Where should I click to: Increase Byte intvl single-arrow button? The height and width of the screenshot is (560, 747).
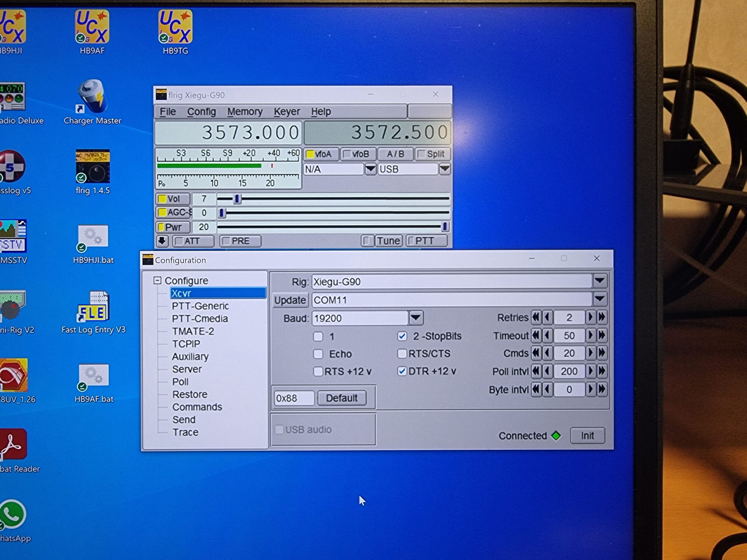coord(590,390)
